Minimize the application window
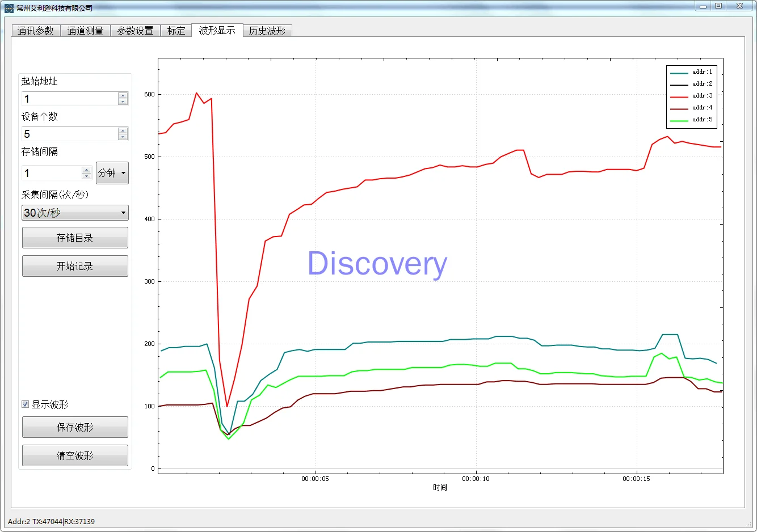The image size is (757, 532). tap(703, 6)
